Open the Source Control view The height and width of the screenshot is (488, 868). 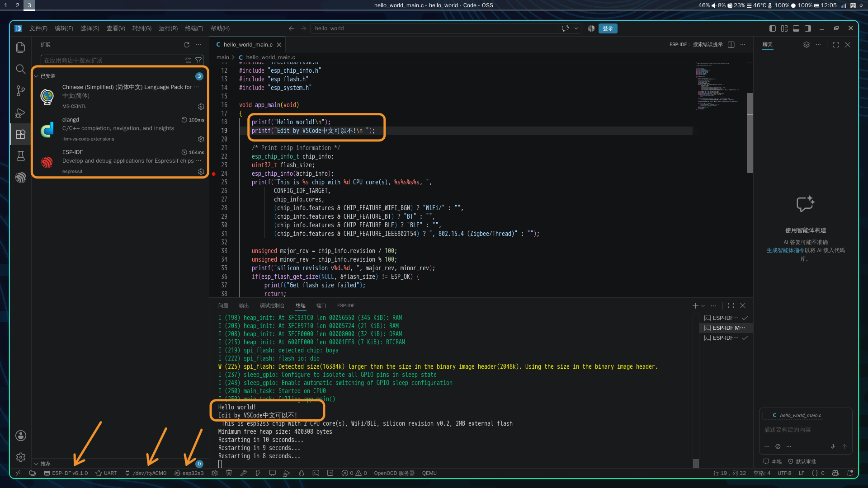click(x=20, y=91)
